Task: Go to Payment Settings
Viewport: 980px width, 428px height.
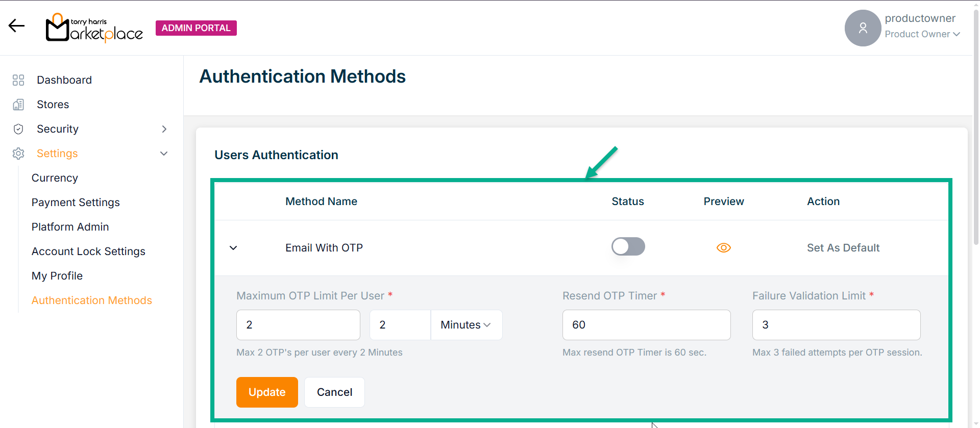Action: coord(76,203)
